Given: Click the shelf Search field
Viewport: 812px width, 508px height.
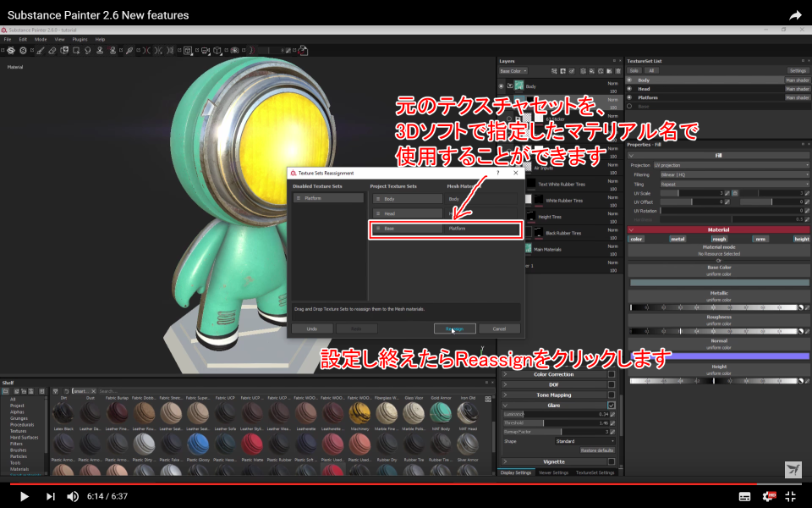Looking at the screenshot, I should pyautogui.click(x=290, y=391).
